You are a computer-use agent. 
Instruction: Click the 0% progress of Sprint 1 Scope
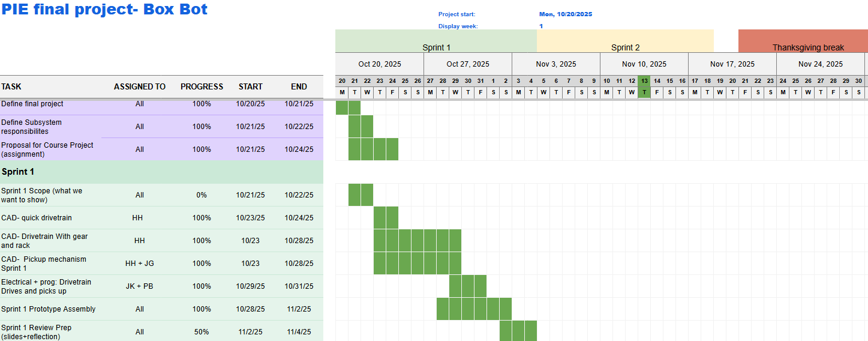[202, 195]
